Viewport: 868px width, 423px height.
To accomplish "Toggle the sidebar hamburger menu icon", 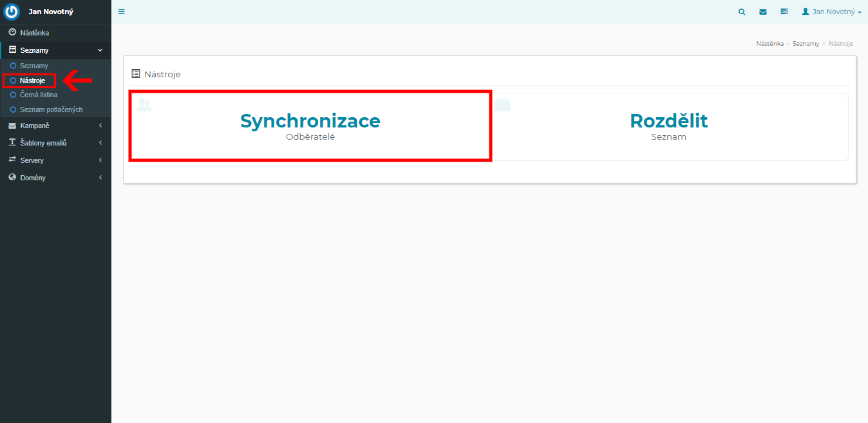I will point(122,12).
